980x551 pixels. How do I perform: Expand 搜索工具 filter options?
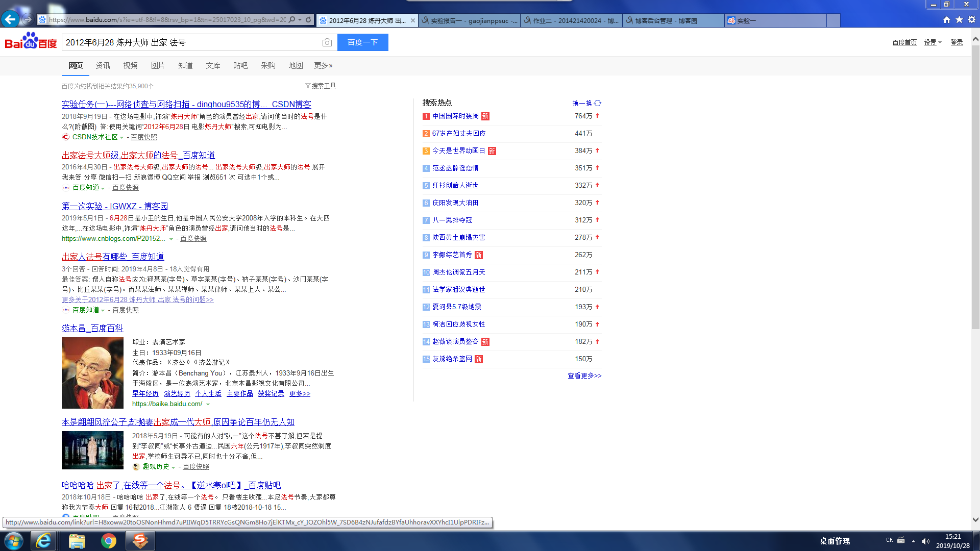pos(321,86)
